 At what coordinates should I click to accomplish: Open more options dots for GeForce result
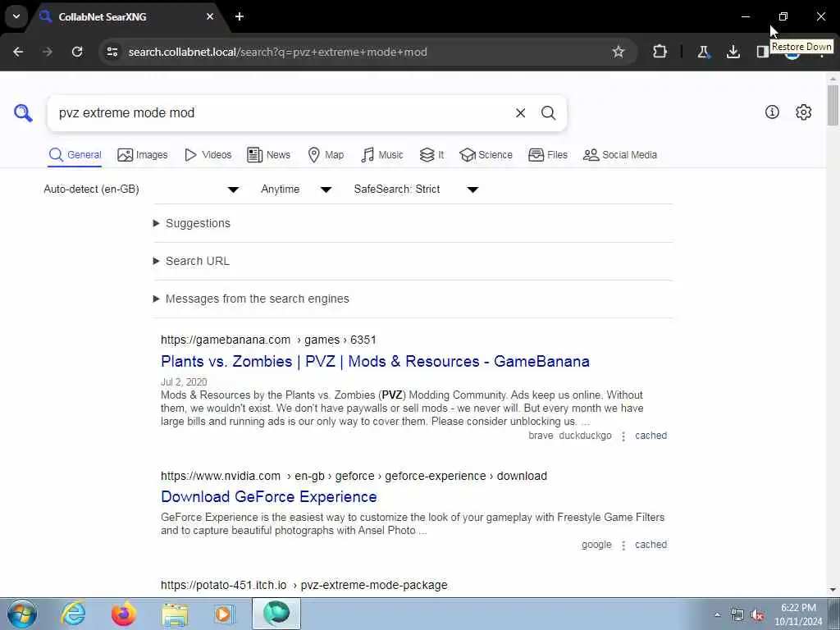pyautogui.click(x=623, y=545)
